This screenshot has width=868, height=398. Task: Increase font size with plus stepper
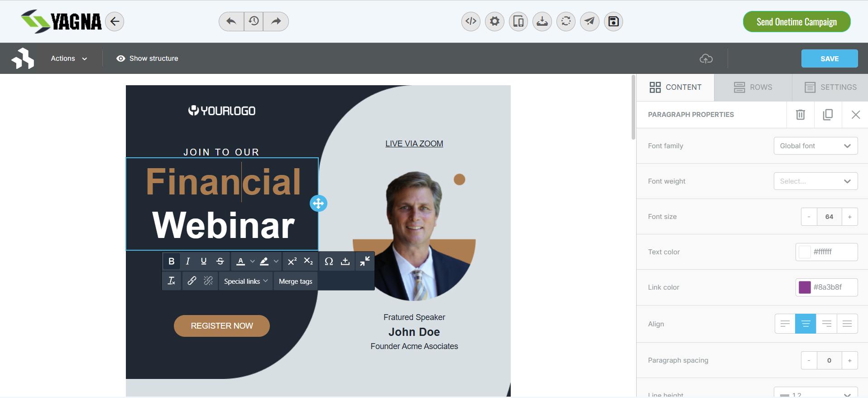849,217
